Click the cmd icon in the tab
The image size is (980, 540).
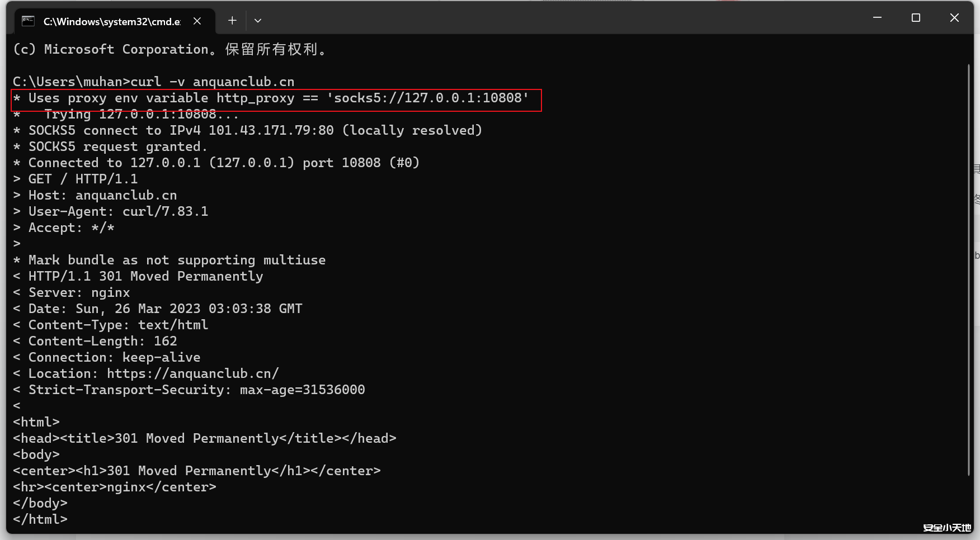click(28, 21)
